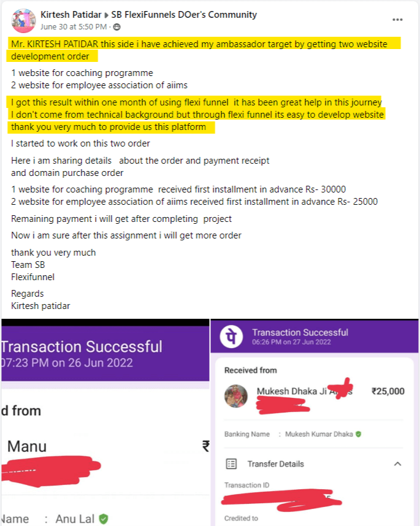Viewport: 420px width, 526px height.
Task: Open the three-dot post options menu
Action: pos(397,20)
